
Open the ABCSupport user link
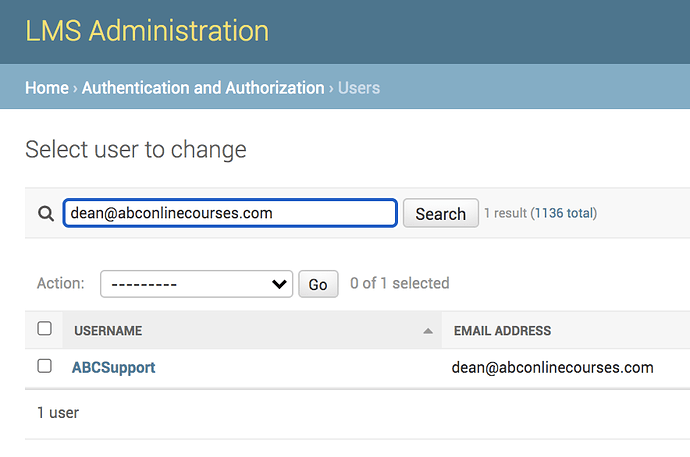pyautogui.click(x=113, y=367)
